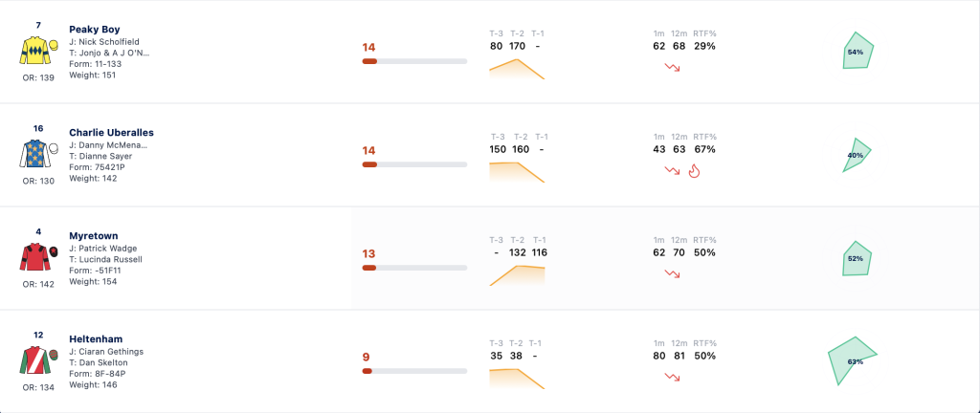Open the Peaky Boy horse name link

tap(95, 30)
